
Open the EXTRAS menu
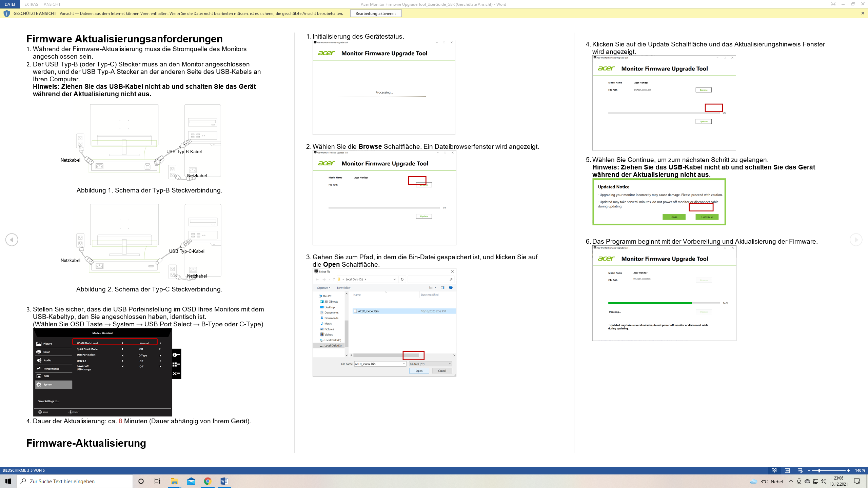point(31,4)
